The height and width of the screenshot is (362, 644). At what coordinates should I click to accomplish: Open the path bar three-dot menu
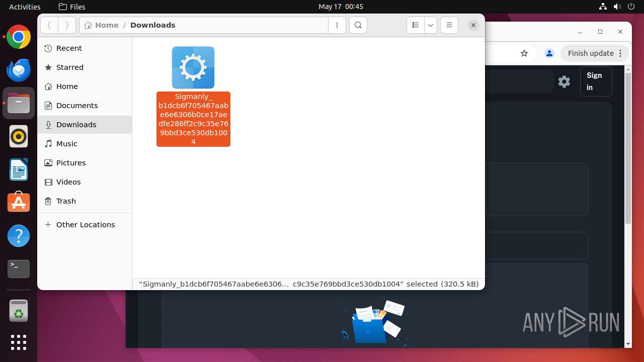337,25
